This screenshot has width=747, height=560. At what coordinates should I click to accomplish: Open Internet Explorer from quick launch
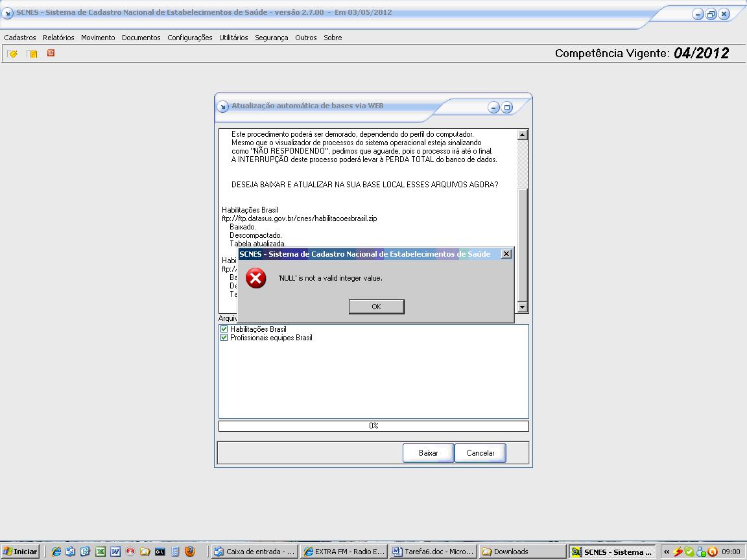click(56, 552)
